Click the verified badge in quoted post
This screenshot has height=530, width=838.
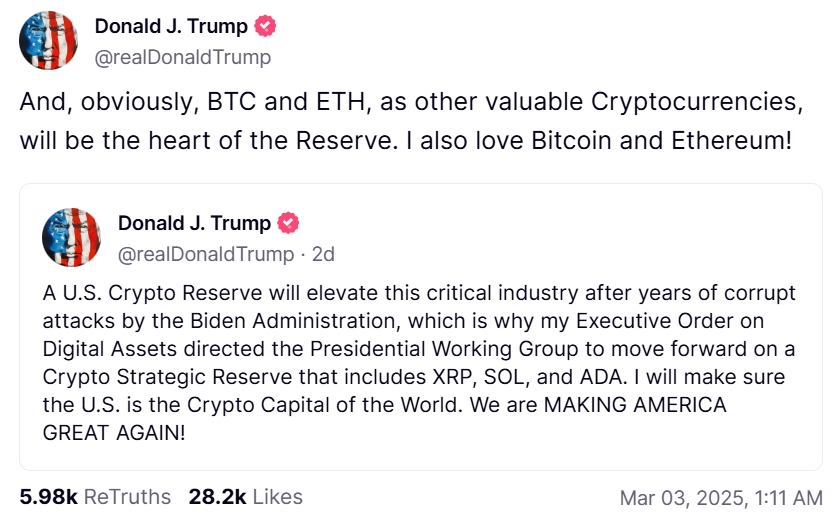point(288,223)
